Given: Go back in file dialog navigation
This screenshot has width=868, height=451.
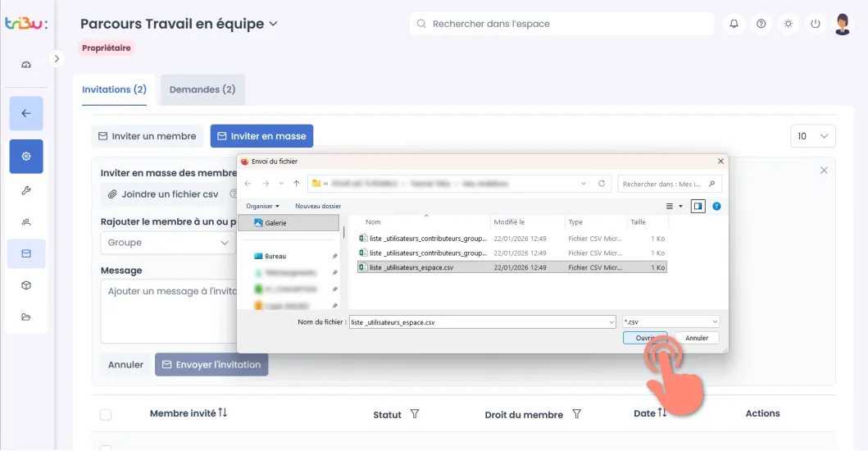Looking at the screenshot, I should pyautogui.click(x=248, y=184).
